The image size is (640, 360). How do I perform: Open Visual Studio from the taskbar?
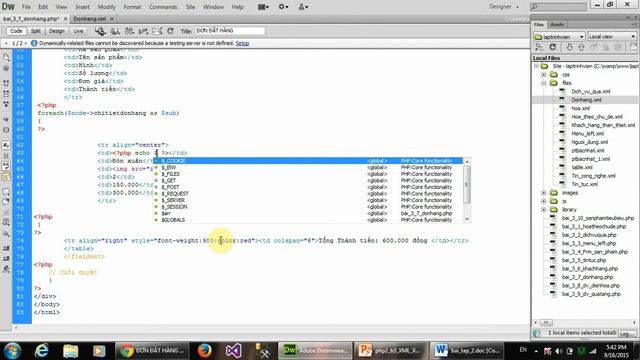[233, 350]
